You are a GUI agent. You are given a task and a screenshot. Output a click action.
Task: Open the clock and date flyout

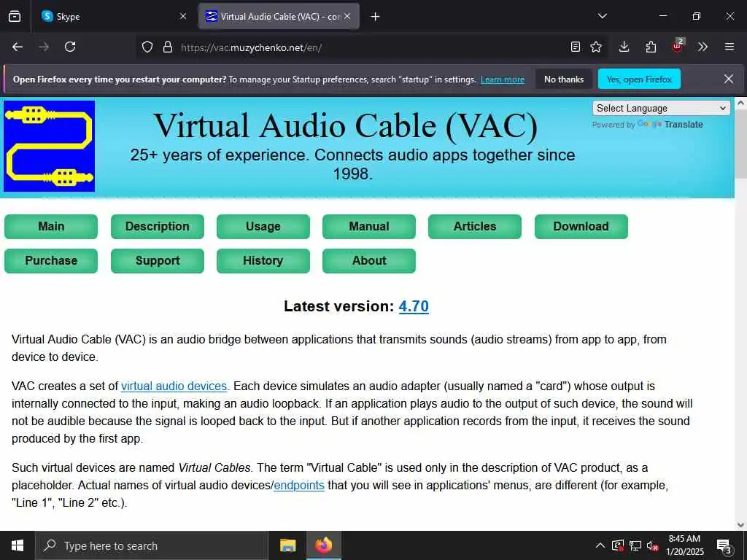[x=684, y=545]
